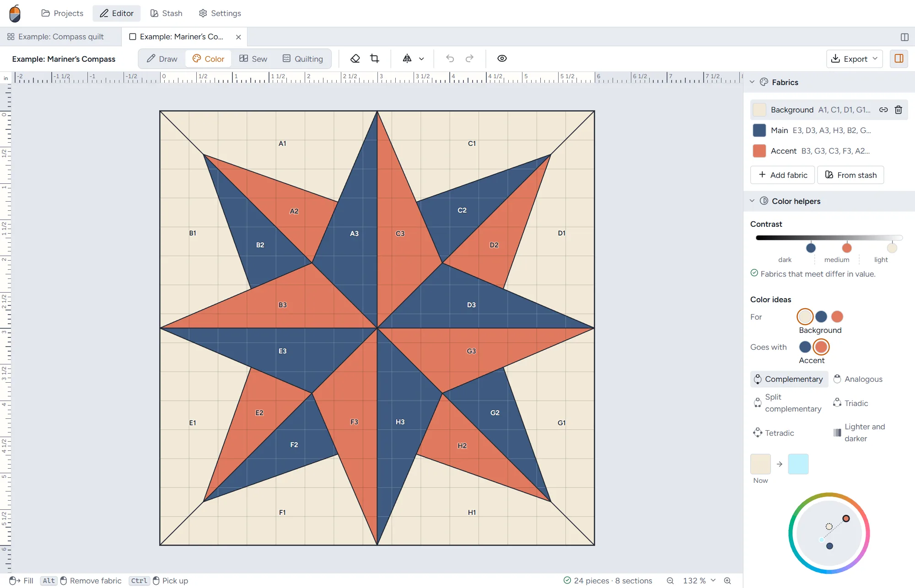Redo the last action

[469, 59]
